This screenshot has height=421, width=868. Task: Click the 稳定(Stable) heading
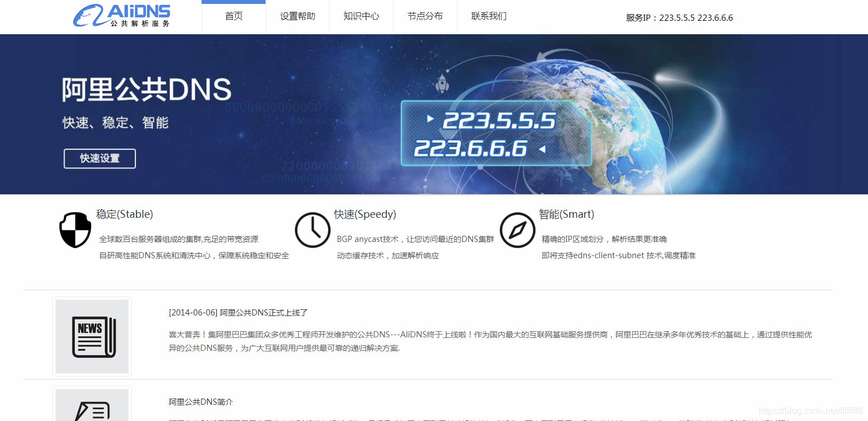tap(125, 214)
